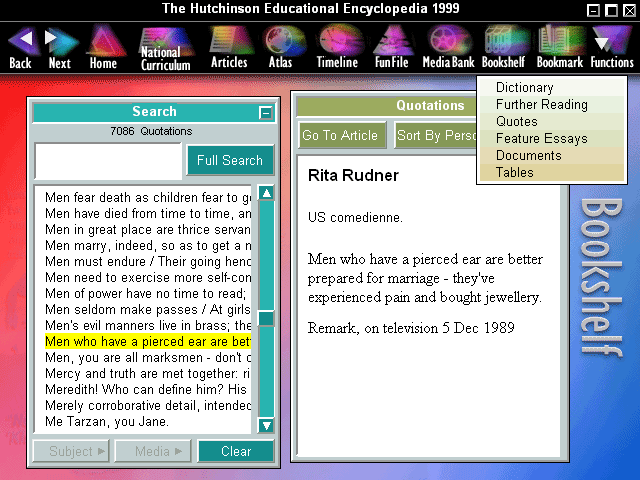Select 'Men must endure' quote
The height and width of the screenshot is (480, 640).
148,261
